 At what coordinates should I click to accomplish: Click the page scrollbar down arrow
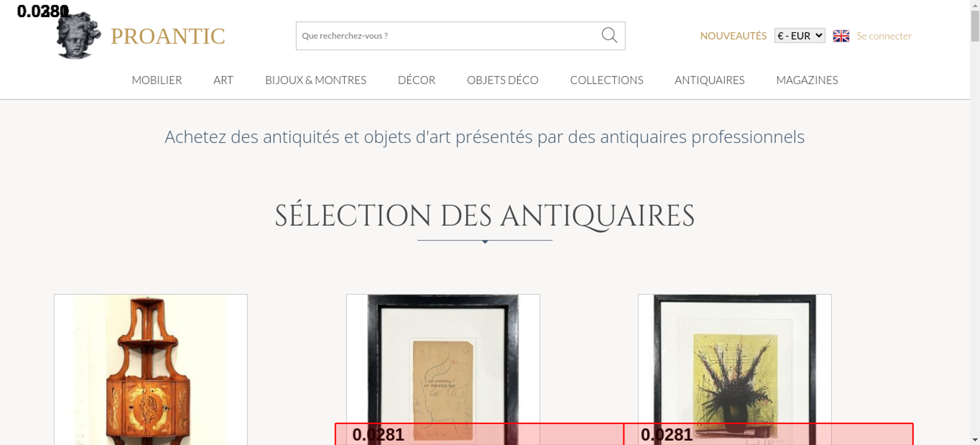click(975, 440)
